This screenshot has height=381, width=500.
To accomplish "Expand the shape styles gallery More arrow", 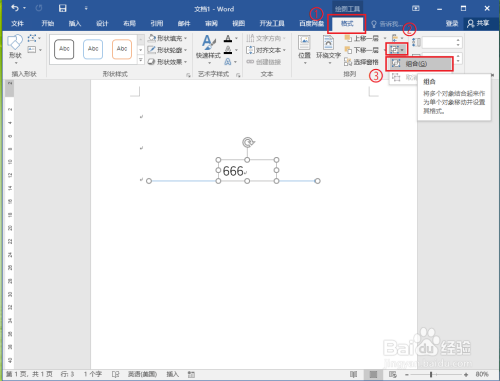I will coord(141,60).
